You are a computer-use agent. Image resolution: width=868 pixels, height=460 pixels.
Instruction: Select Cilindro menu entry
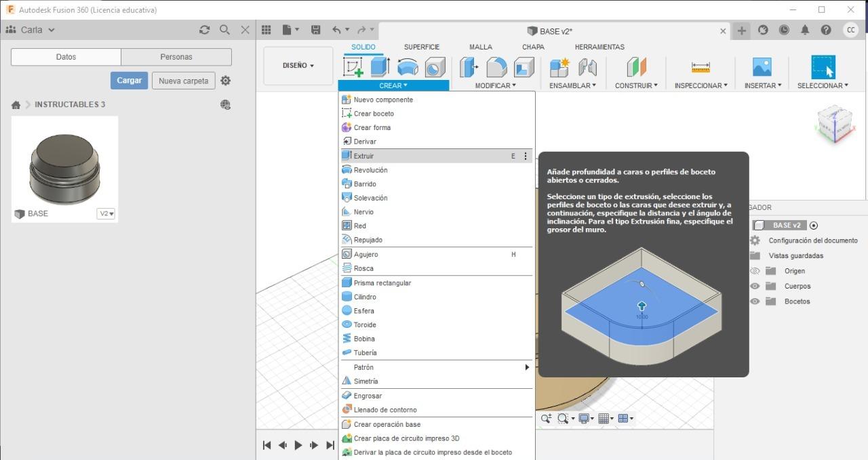437,297
